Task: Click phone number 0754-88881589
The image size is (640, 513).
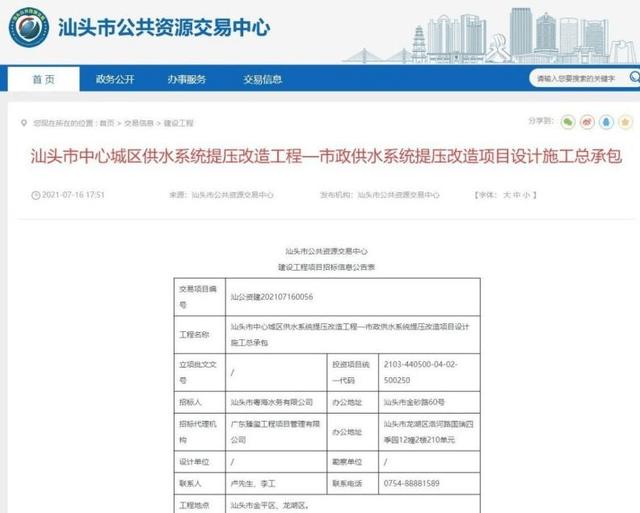Action: [x=411, y=484]
